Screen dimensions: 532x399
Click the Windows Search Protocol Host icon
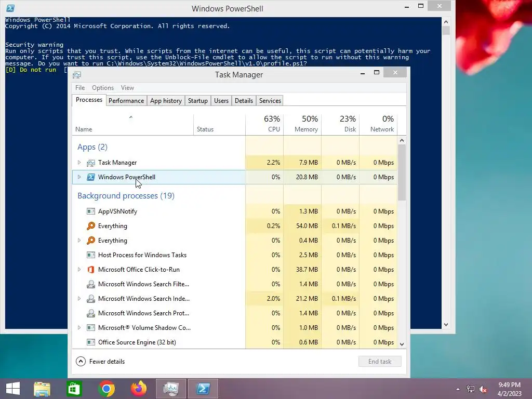[x=90, y=313]
